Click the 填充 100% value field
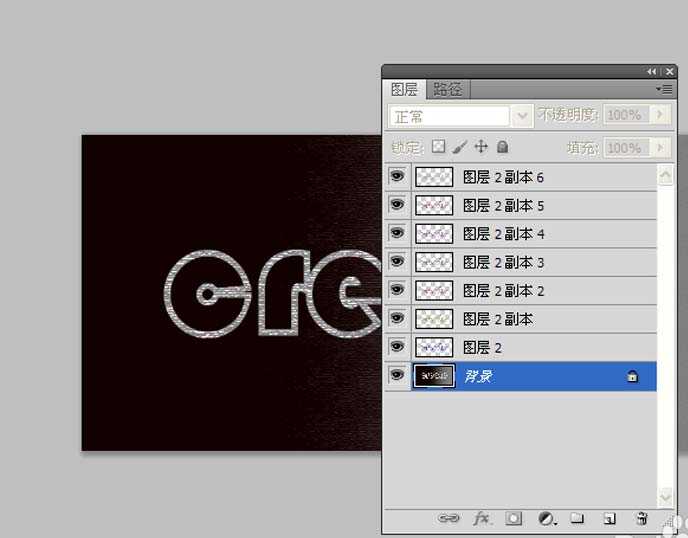Viewport: 688px width, 538px height. point(627,148)
